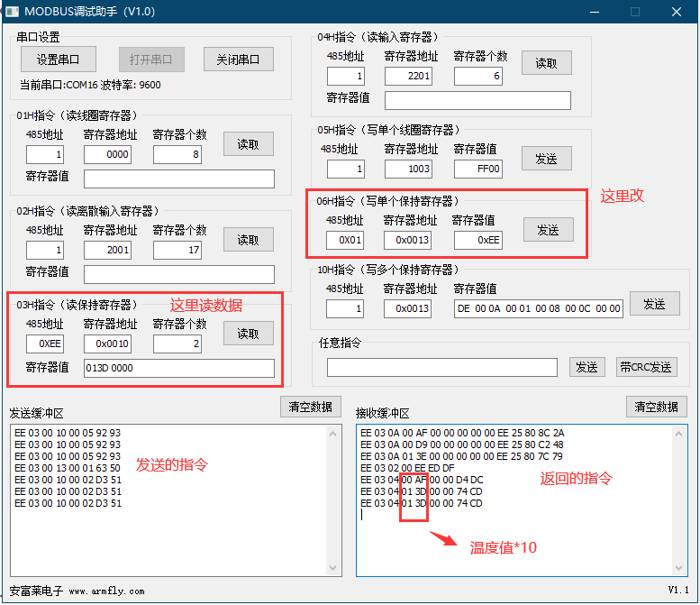Focus the 03H 寄存器地址 field showing 0x0010
The height and width of the screenshot is (605, 700).
click(107, 344)
